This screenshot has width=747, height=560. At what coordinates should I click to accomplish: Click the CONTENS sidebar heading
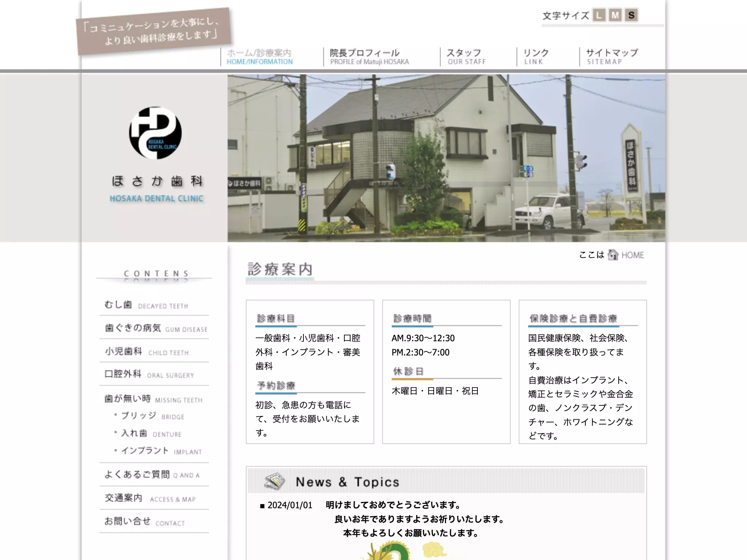pyautogui.click(x=156, y=273)
